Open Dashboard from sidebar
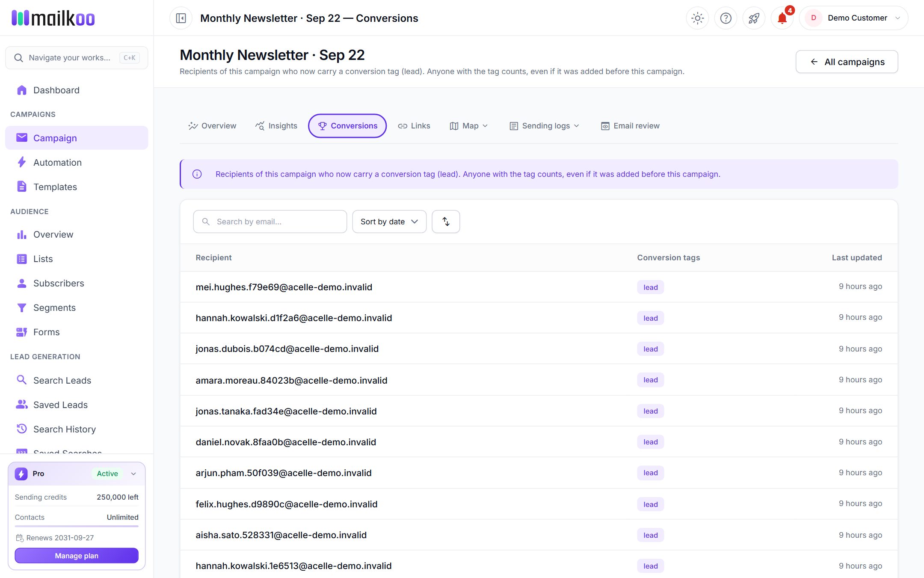924x578 pixels. [x=77, y=90]
